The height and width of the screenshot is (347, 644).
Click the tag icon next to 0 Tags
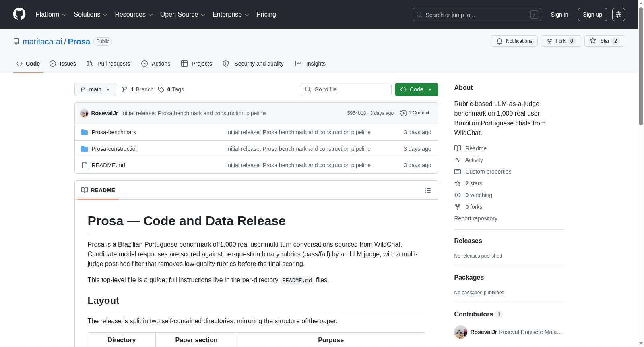pyautogui.click(x=161, y=89)
